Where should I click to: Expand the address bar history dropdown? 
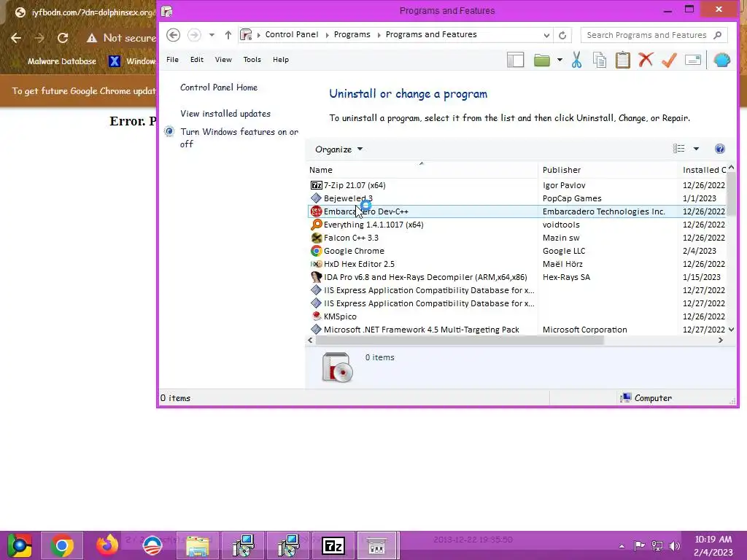click(x=546, y=35)
